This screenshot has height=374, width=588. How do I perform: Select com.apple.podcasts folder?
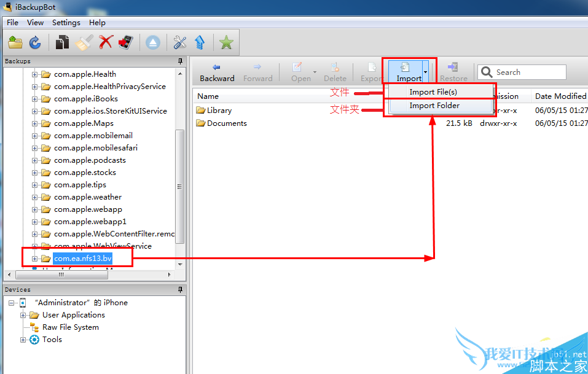click(90, 160)
